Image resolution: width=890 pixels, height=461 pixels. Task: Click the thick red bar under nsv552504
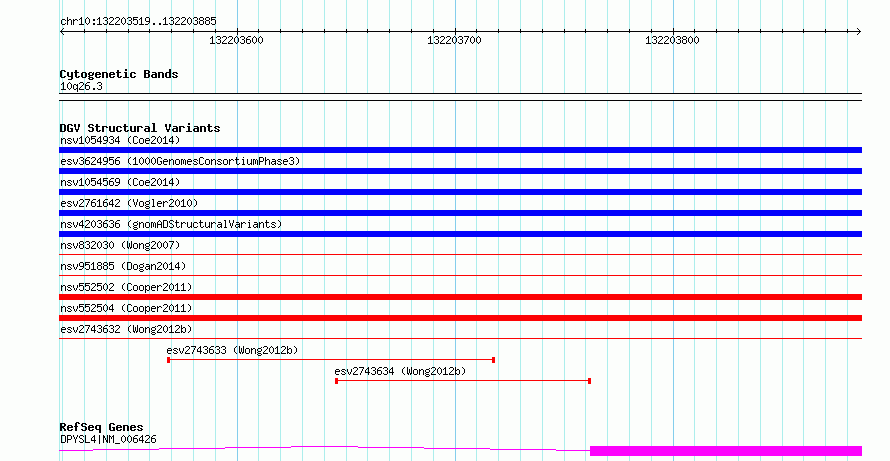tap(460, 318)
